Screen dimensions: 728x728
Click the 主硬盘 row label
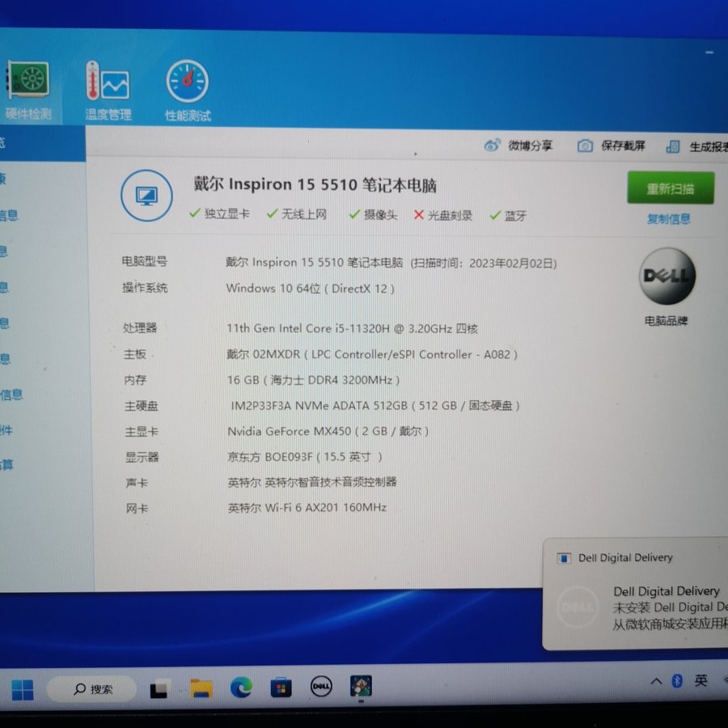pyautogui.click(x=141, y=406)
